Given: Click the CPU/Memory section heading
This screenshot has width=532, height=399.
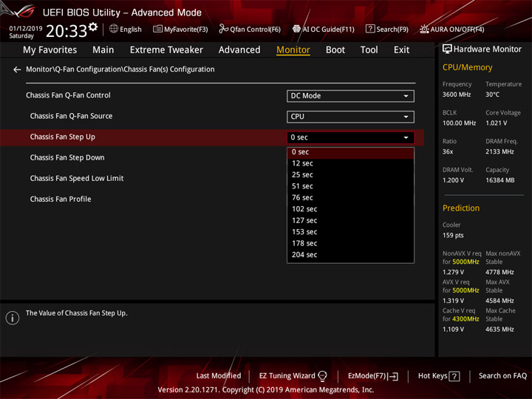Looking at the screenshot, I should pos(467,67).
